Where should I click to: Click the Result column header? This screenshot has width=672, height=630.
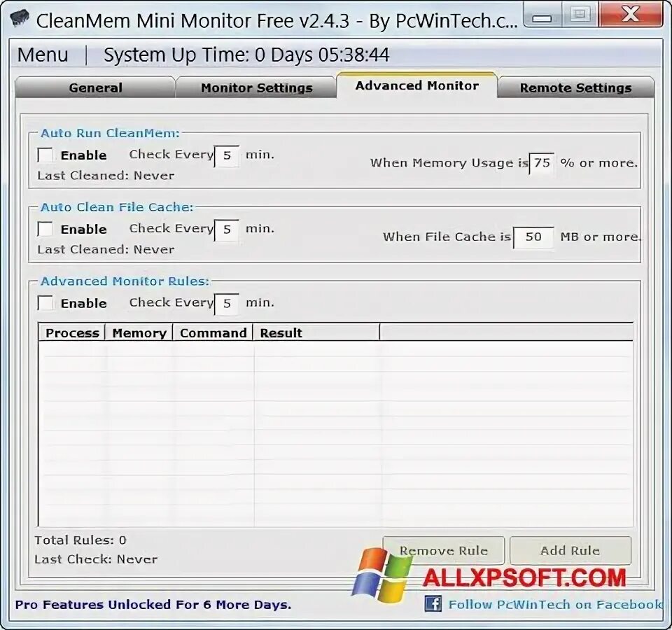coord(316,332)
